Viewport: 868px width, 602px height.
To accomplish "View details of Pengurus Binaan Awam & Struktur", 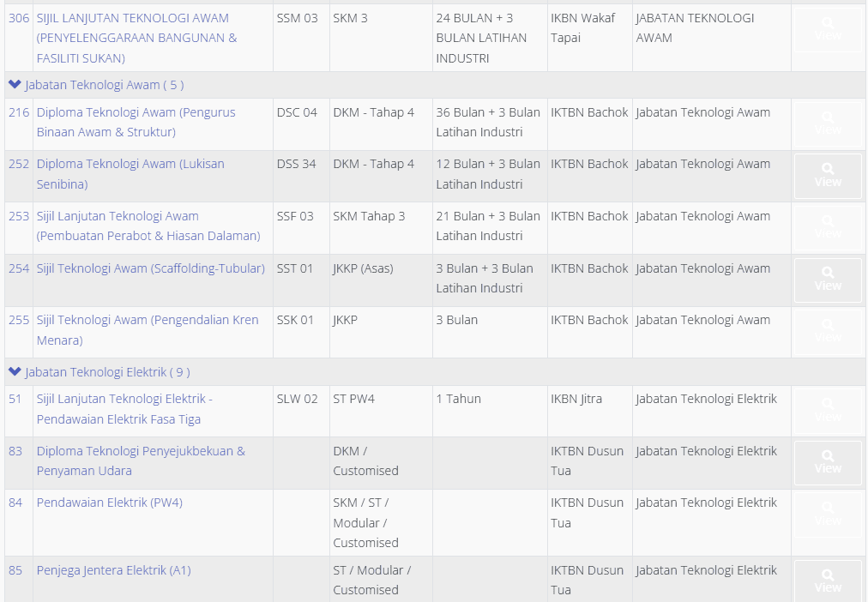I will [828, 123].
